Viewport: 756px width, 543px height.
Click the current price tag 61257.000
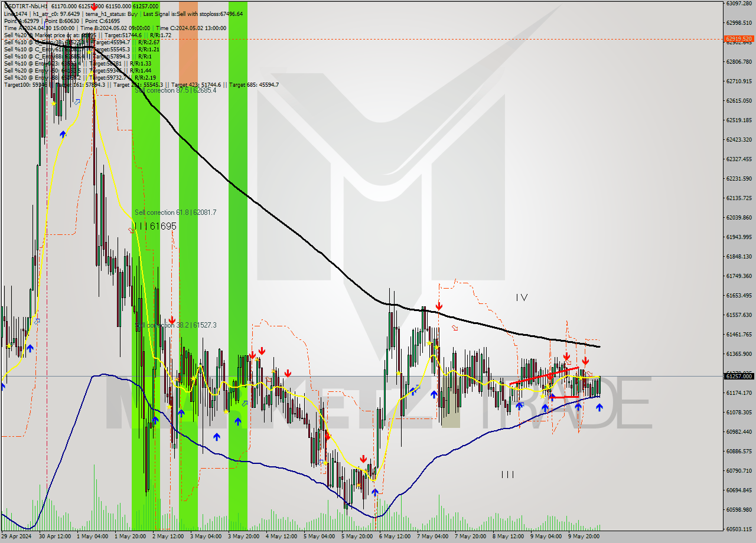tap(739, 376)
